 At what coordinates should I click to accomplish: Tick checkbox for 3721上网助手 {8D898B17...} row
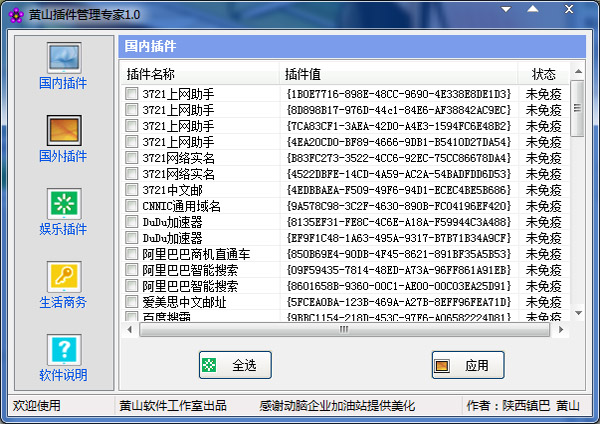(x=131, y=109)
